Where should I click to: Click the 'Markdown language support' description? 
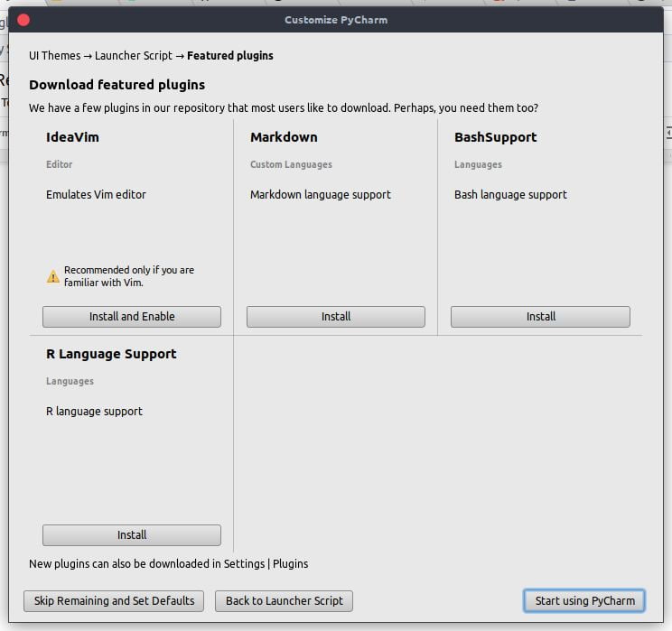click(x=321, y=194)
